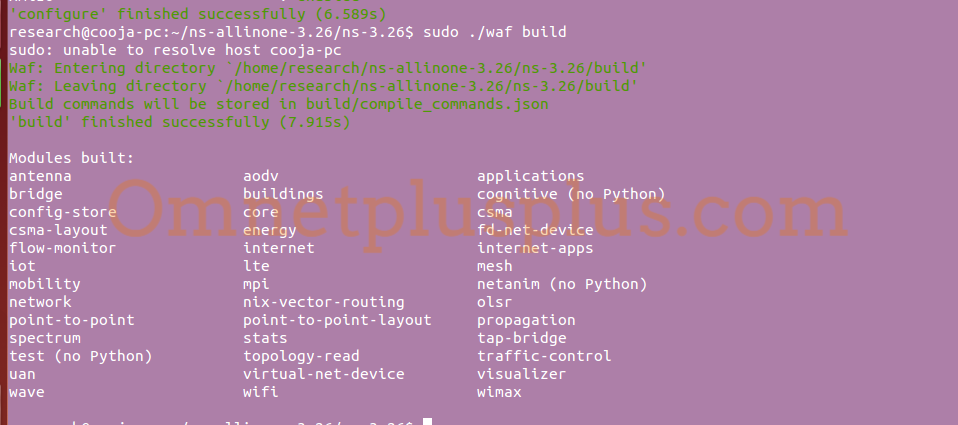Select 'netanim (no Python)' in the list
Viewport: 958px width, 425px height.
pyautogui.click(x=561, y=284)
